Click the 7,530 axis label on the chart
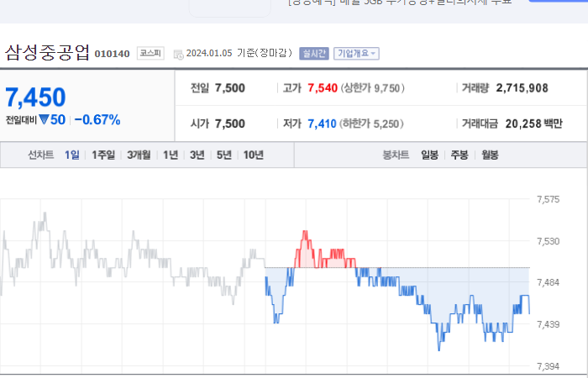The width and height of the screenshot is (588, 378). 548,241
